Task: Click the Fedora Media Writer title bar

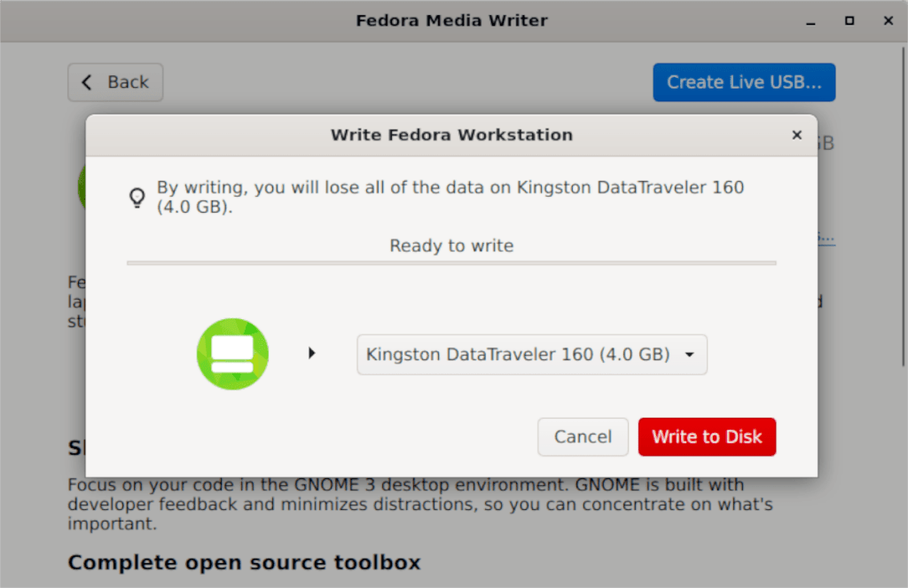Action: pos(452,20)
